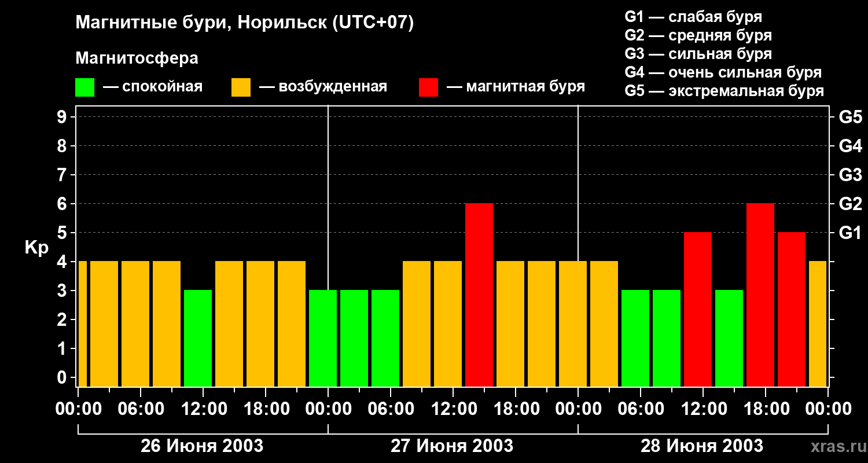The image size is (868, 463).
Task: Click the '06:00' time label under 26 June
Action: click(x=141, y=409)
